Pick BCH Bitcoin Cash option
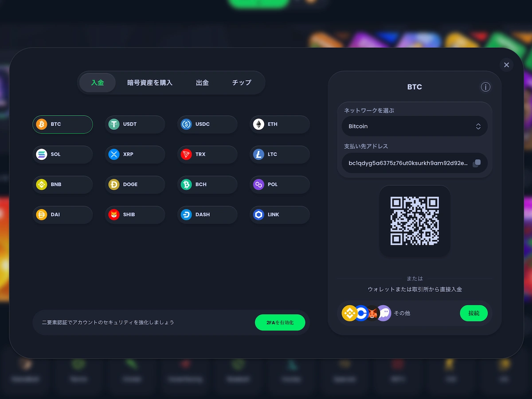Viewport: 532px width, 399px height. tap(207, 185)
